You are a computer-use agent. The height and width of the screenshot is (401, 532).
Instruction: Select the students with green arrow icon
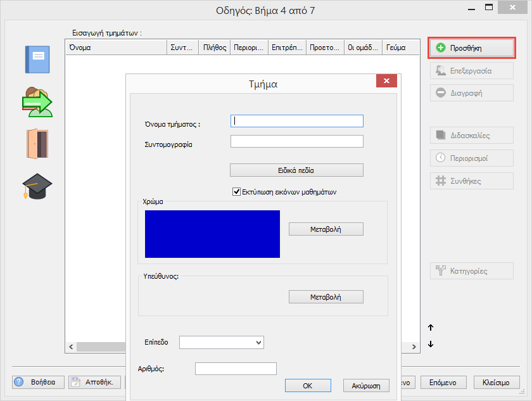37,102
